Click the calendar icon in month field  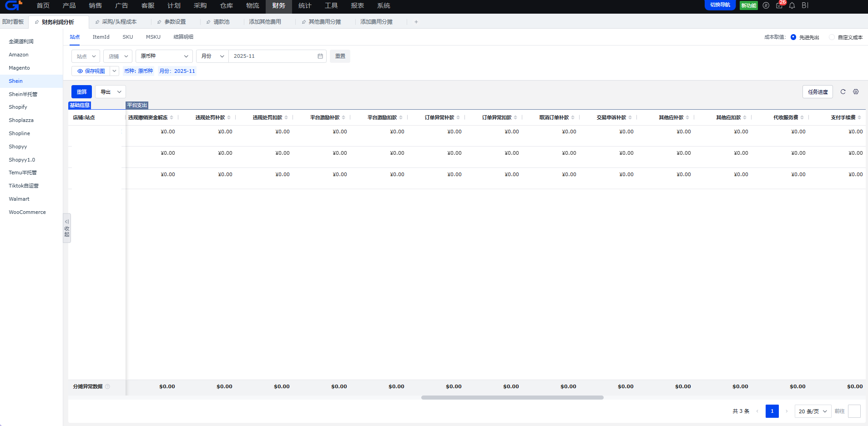320,56
